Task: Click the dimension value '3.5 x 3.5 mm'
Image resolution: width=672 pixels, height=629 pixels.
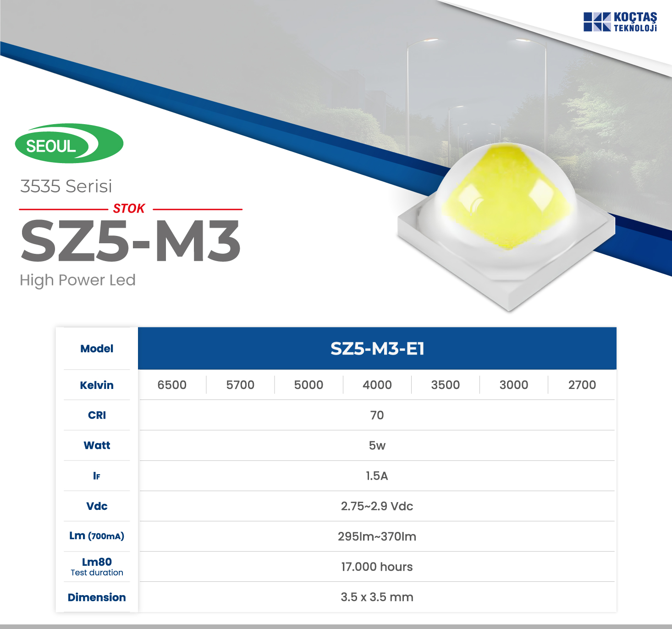Action: pyautogui.click(x=377, y=597)
